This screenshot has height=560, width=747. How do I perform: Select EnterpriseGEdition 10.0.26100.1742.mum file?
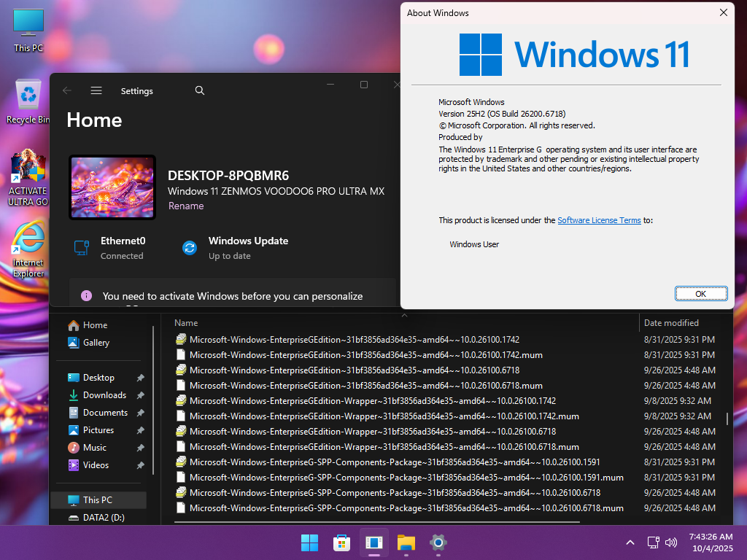pyautogui.click(x=359, y=355)
